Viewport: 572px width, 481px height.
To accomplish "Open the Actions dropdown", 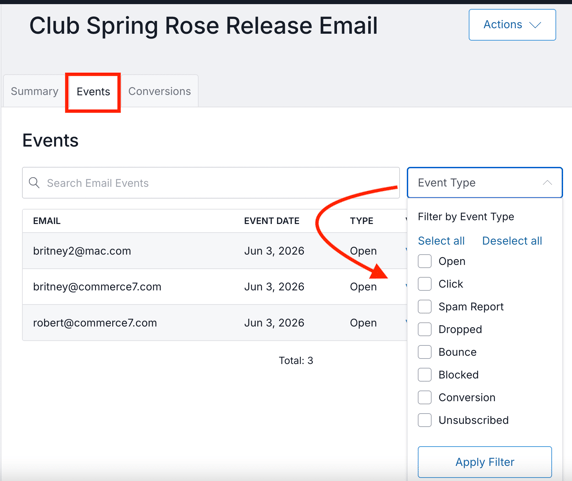I will [512, 25].
